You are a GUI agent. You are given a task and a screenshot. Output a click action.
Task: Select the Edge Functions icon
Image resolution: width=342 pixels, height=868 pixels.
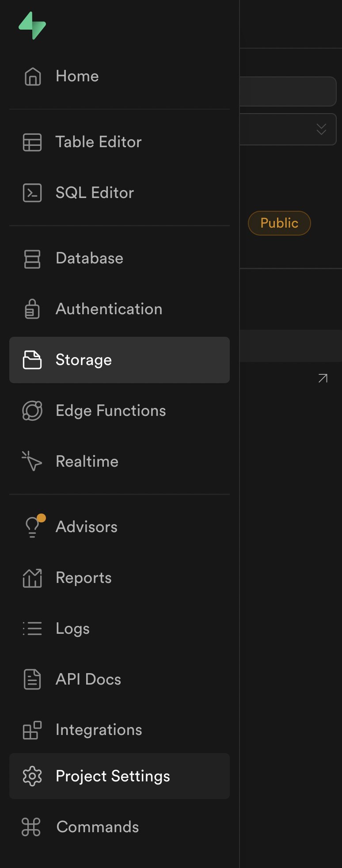[x=32, y=411]
